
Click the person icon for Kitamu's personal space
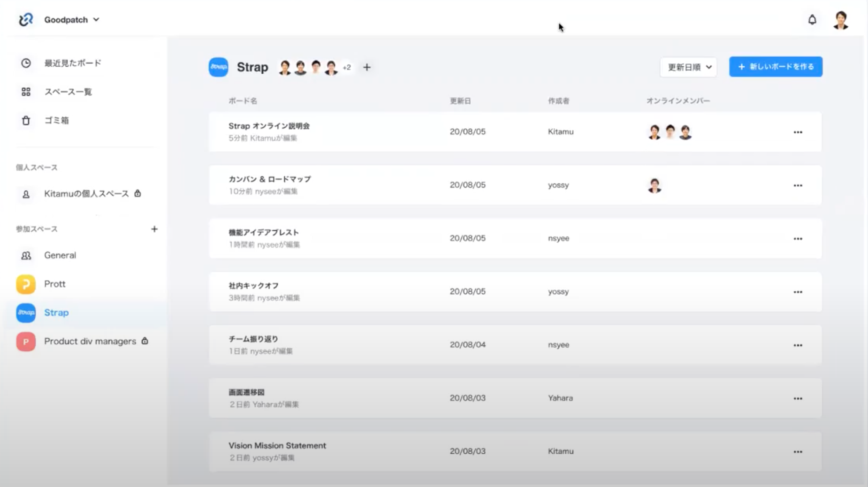26,194
